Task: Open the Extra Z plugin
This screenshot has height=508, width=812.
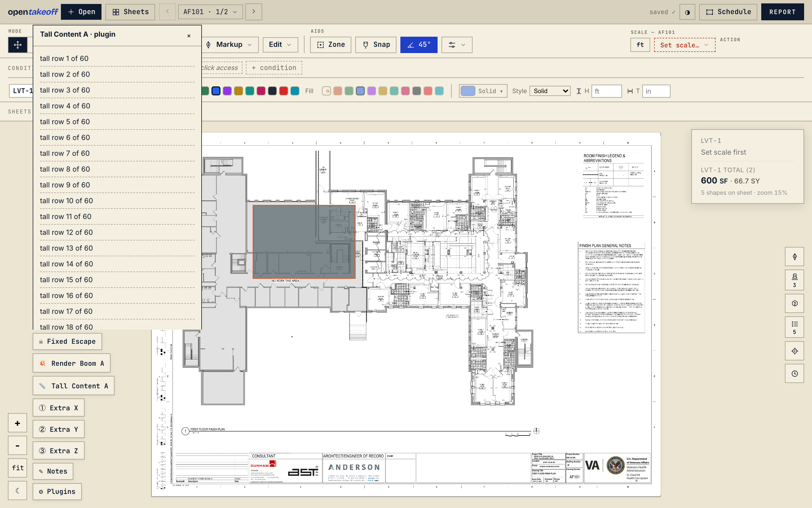Action: click(x=58, y=451)
